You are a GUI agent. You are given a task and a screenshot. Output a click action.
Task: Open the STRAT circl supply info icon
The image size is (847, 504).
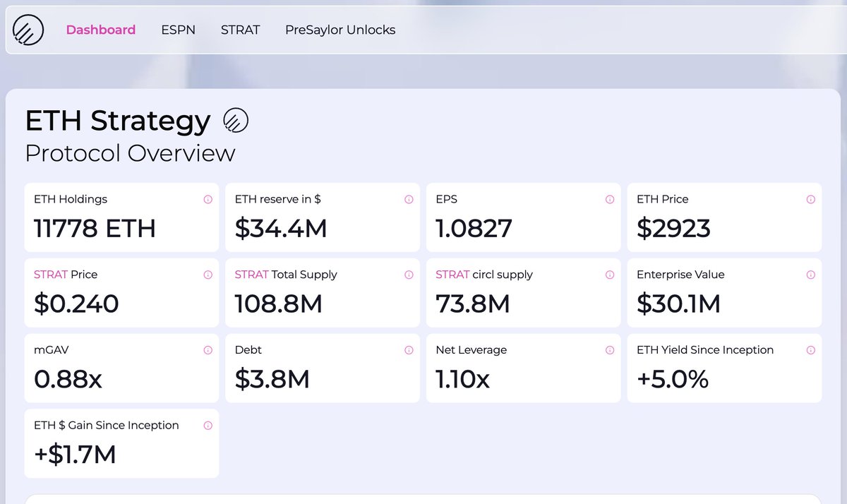(609, 275)
